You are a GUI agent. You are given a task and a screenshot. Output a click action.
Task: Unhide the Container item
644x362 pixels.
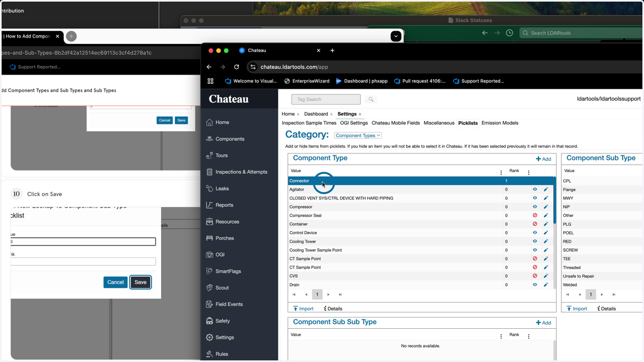click(535, 224)
